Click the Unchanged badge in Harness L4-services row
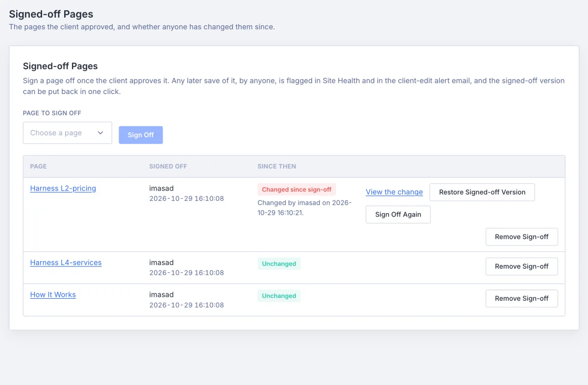The image size is (588, 385). 279,264
